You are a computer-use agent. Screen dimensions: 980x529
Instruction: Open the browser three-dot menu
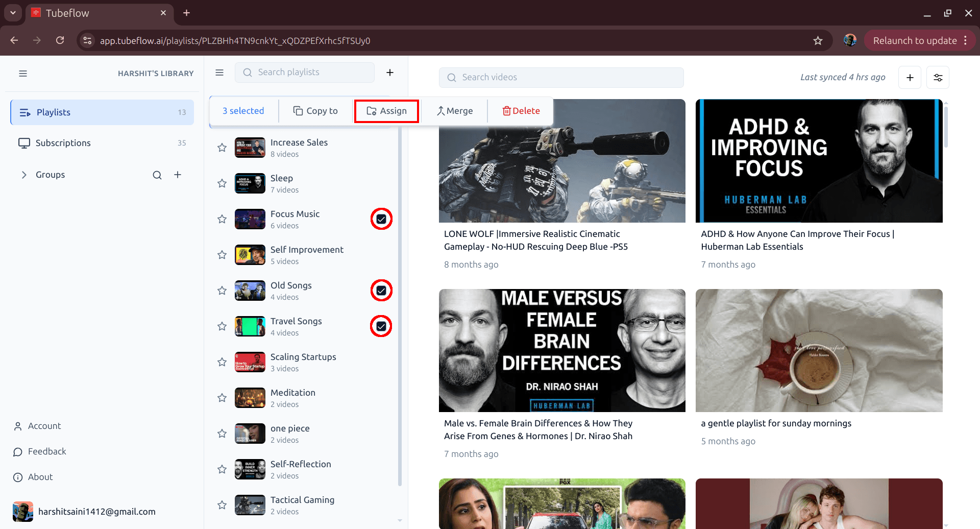pos(966,40)
